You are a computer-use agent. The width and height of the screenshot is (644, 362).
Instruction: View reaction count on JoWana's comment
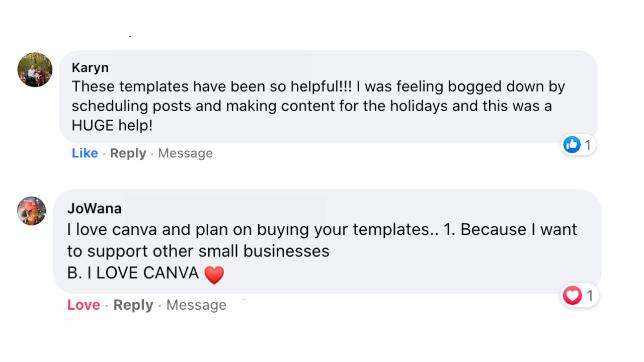pyautogui.click(x=590, y=296)
